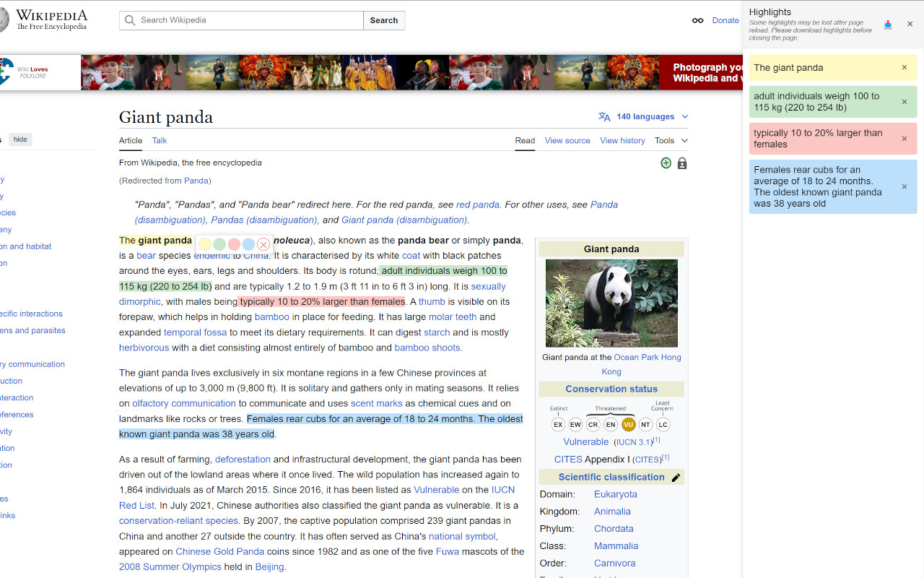Click the Scientific classification edit pencil icon

tap(676, 478)
